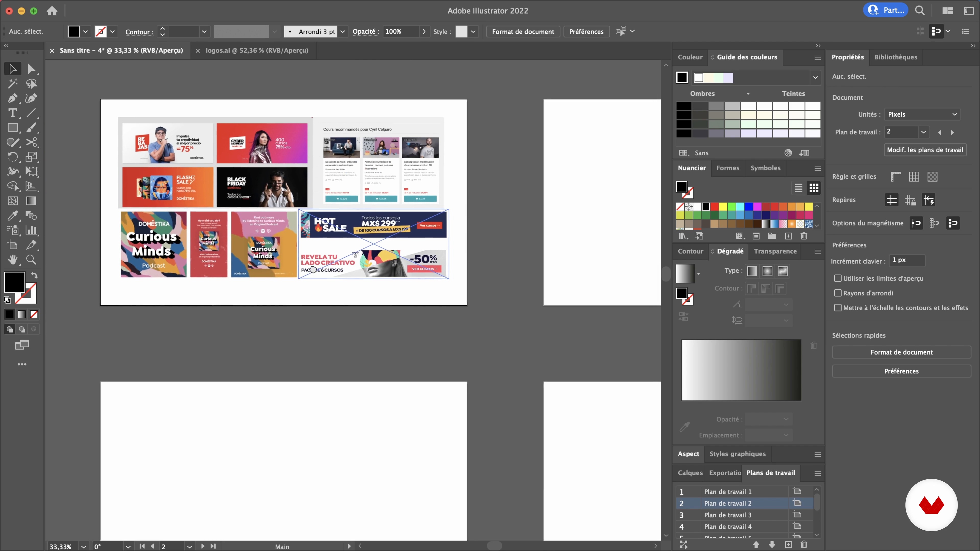Choose radial gradient type
Screen dimensions: 980x551
[767, 271]
